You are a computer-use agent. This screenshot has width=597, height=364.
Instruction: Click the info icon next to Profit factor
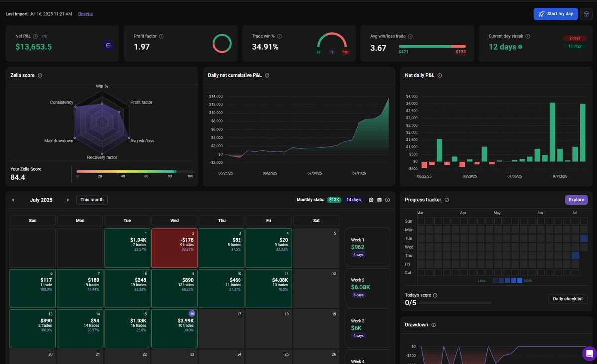coord(161,36)
